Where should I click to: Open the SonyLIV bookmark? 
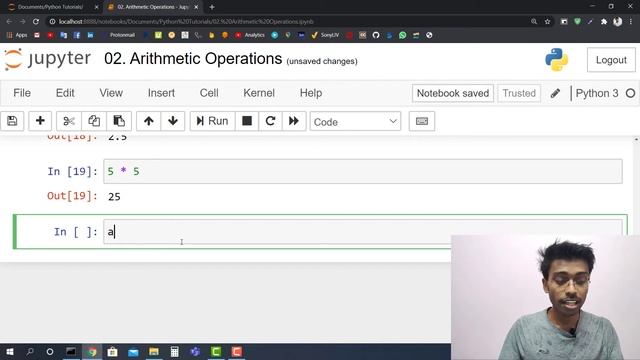(x=325, y=35)
